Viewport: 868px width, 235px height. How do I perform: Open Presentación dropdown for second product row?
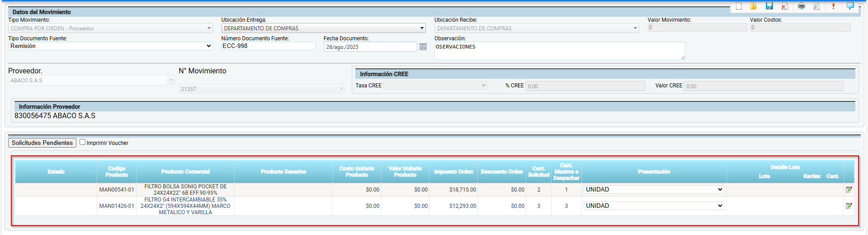coord(654,206)
